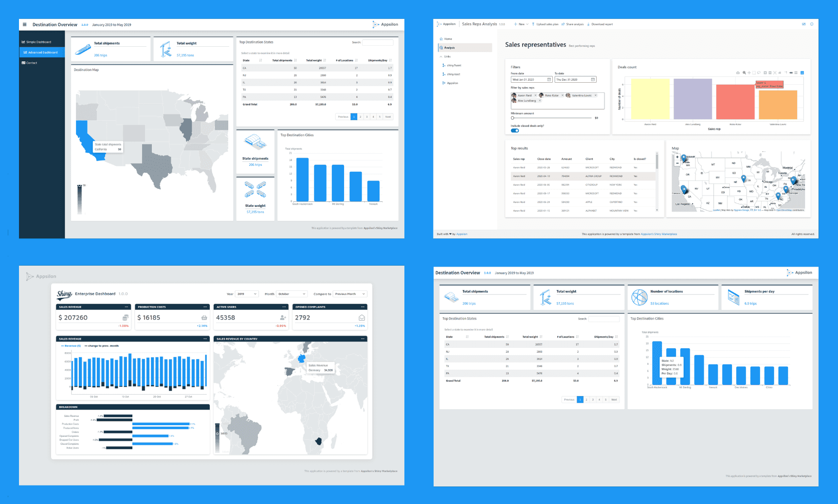Zoom out on the Sales Reps map
Screen dimensions: 838x504
(677, 163)
